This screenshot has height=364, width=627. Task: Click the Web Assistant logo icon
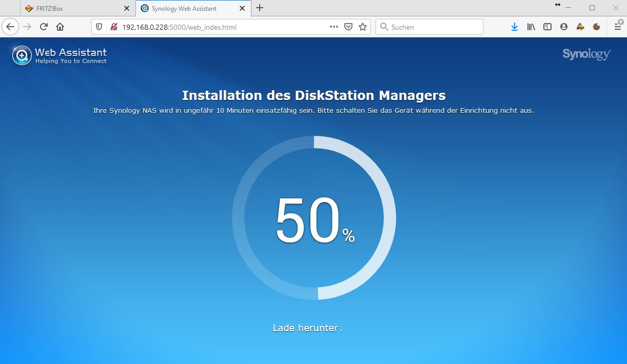(x=22, y=55)
